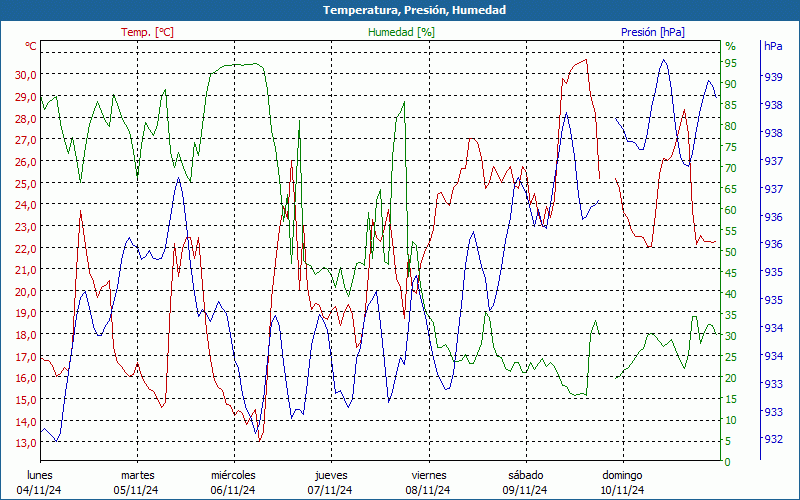Select the green "Humedad [%]" legend label
The height and width of the screenshot is (500, 800).
(402, 32)
